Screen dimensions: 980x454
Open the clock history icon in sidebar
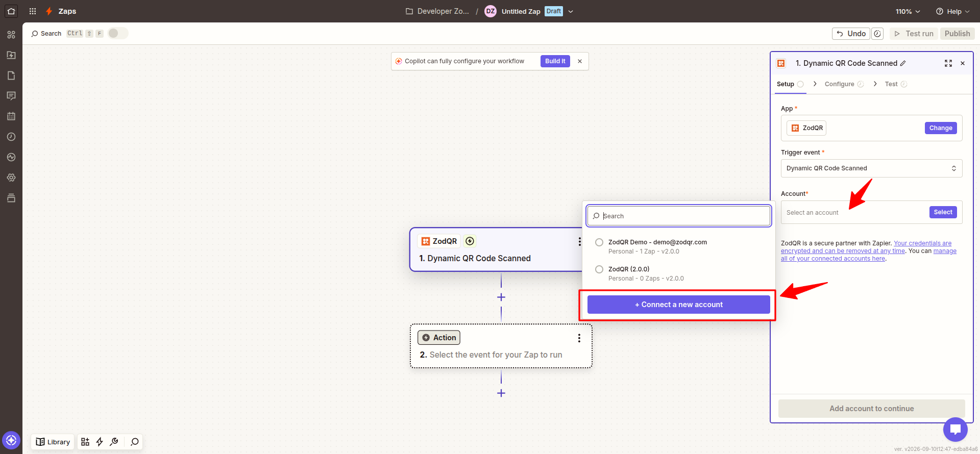[11, 137]
